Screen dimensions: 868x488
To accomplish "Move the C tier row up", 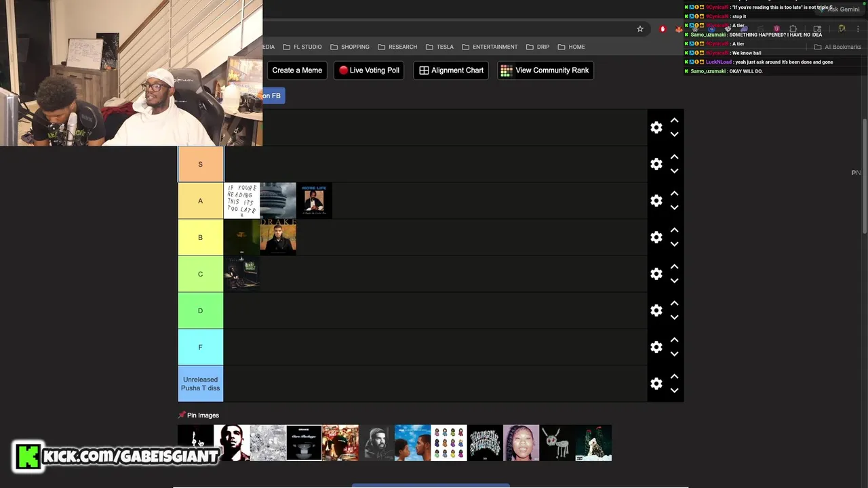I will coord(674,267).
